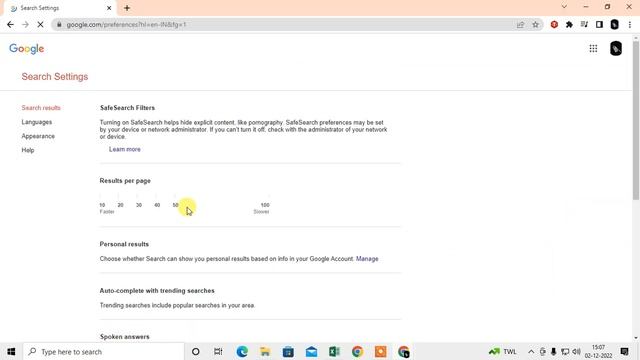
Task: Open a new browser tab
Action: click(127, 8)
